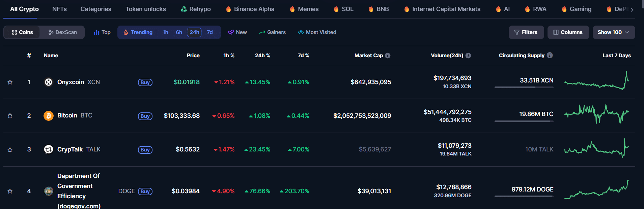The height and width of the screenshot is (209, 644).
Task: Set trending timeframe to 1h
Action: (165, 32)
